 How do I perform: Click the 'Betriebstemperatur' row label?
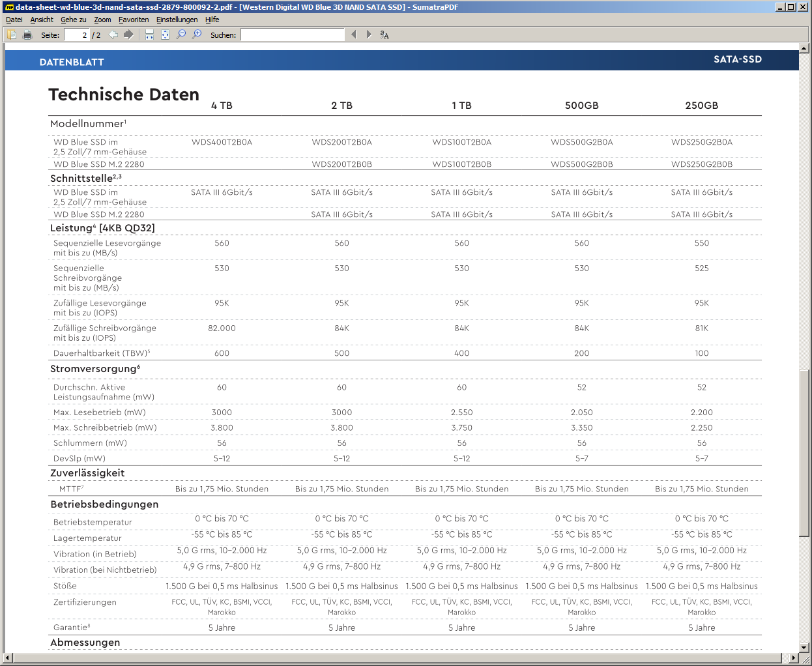(93, 523)
